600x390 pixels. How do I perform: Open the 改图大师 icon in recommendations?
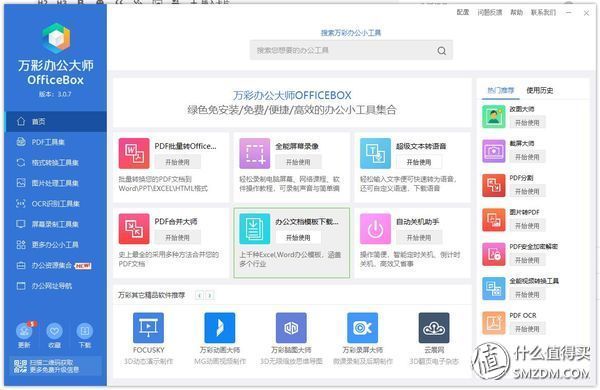tap(494, 117)
